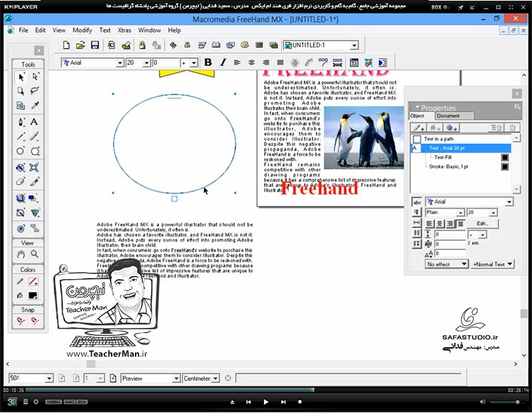Image resolution: width=532 pixels, height=413 pixels.
Task: Click the fill color box in Colors section
Action: [x=33, y=295]
